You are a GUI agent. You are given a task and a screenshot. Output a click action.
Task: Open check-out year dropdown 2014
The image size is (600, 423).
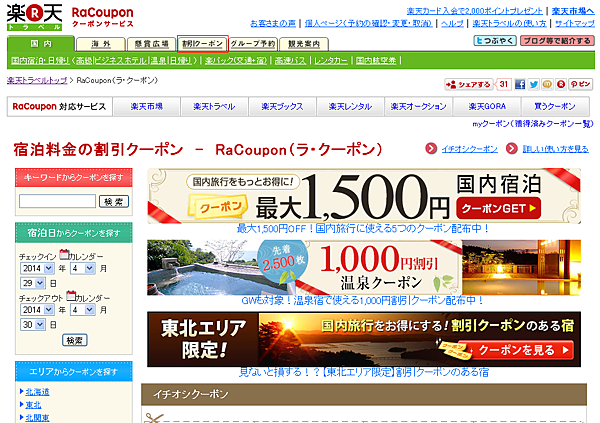click(37, 310)
